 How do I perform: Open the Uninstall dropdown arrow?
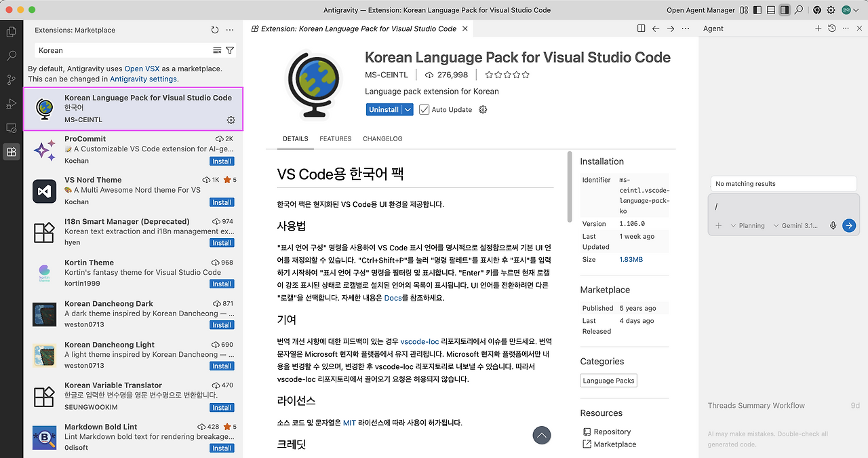click(x=408, y=109)
